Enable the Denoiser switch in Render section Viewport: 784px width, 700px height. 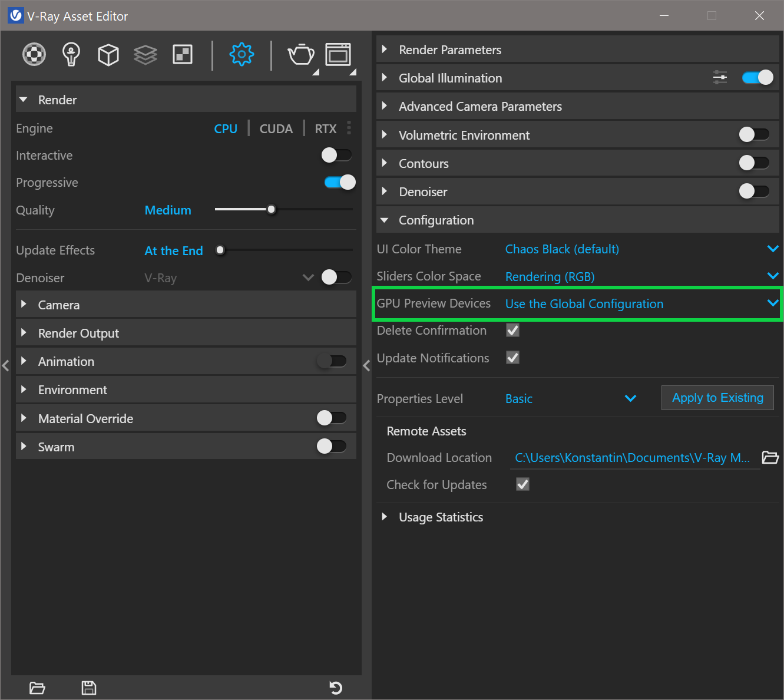click(x=337, y=277)
